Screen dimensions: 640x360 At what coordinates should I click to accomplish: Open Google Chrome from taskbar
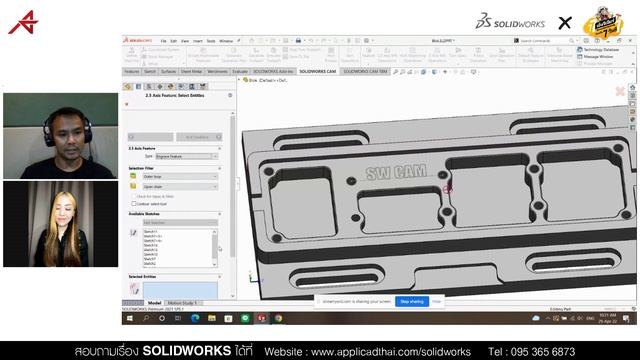point(278,318)
